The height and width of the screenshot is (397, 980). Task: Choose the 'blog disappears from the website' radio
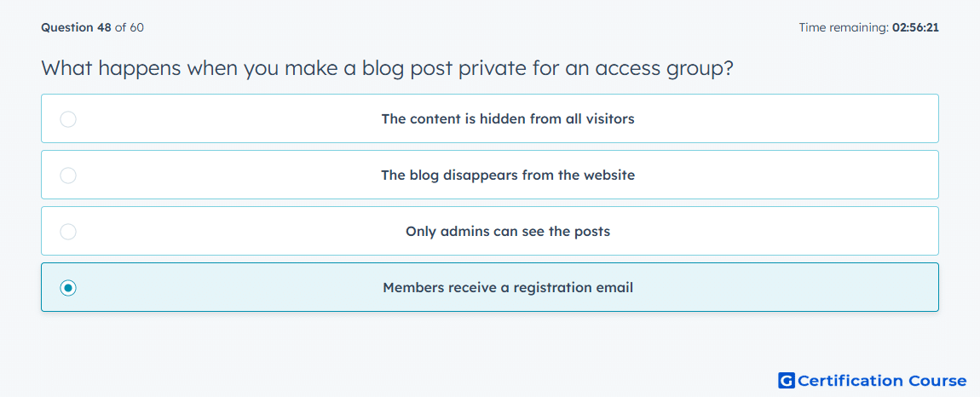(68, 175)
